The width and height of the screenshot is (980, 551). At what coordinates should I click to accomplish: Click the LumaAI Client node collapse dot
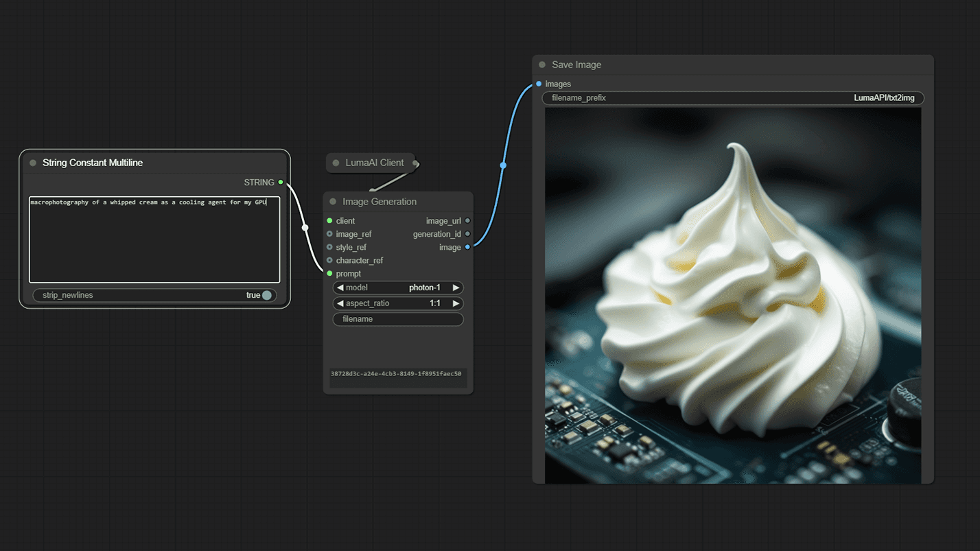pyautogui.click(x=336, y=163)
